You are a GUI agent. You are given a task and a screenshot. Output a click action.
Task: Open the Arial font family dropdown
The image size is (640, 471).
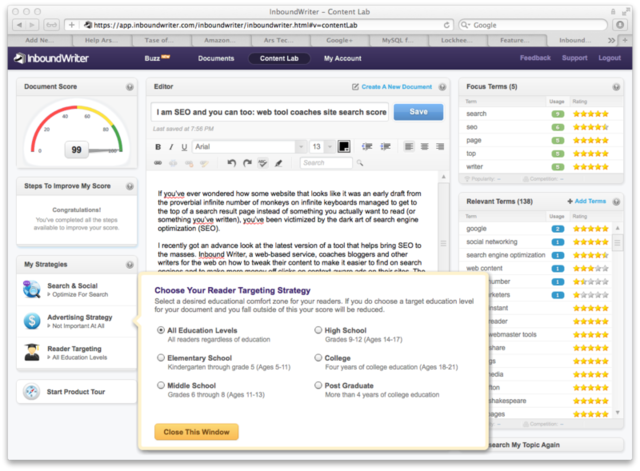[x=301, y=147]
